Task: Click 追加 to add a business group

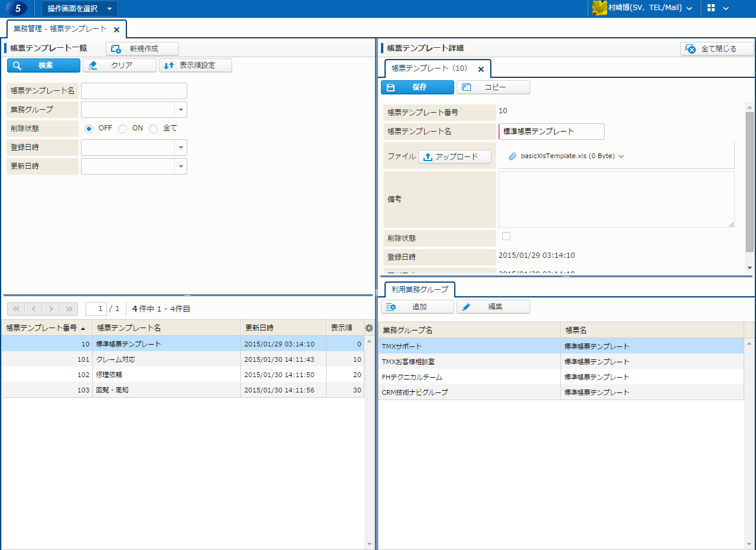Action: (418, 307)
